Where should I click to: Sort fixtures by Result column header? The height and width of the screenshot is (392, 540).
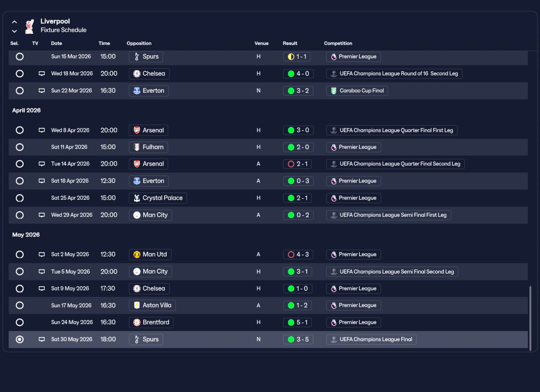[290, 43]
